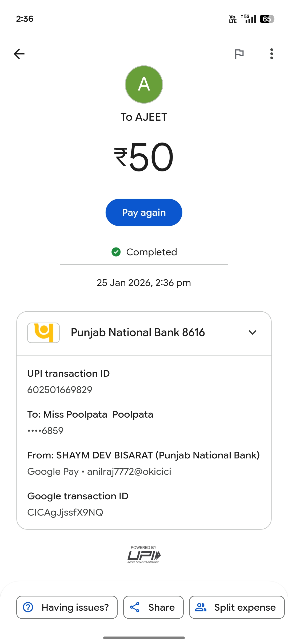
Task: Tap the back arrow icon
Action: tap(19, 54)
